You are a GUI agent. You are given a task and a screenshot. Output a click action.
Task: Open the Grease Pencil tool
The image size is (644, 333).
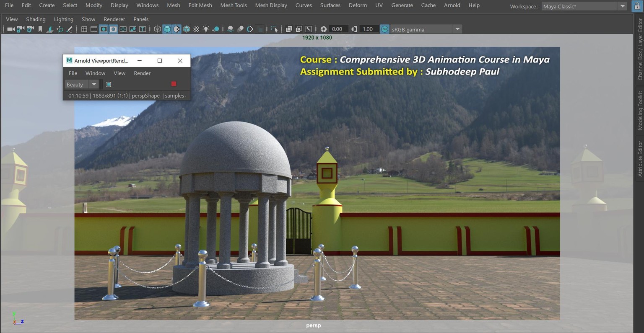click(69, 29)
